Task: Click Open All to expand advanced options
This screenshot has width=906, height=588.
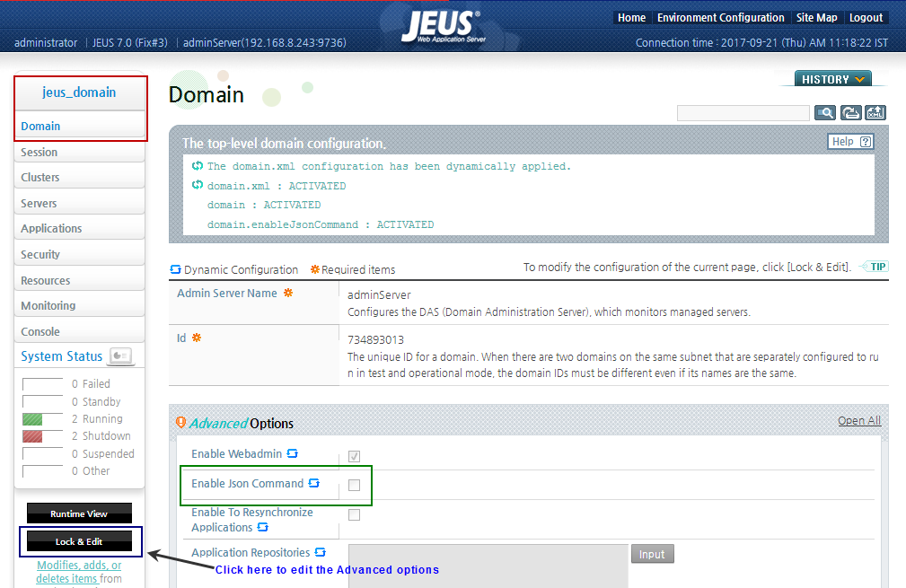Action: (x=859, y=420)
